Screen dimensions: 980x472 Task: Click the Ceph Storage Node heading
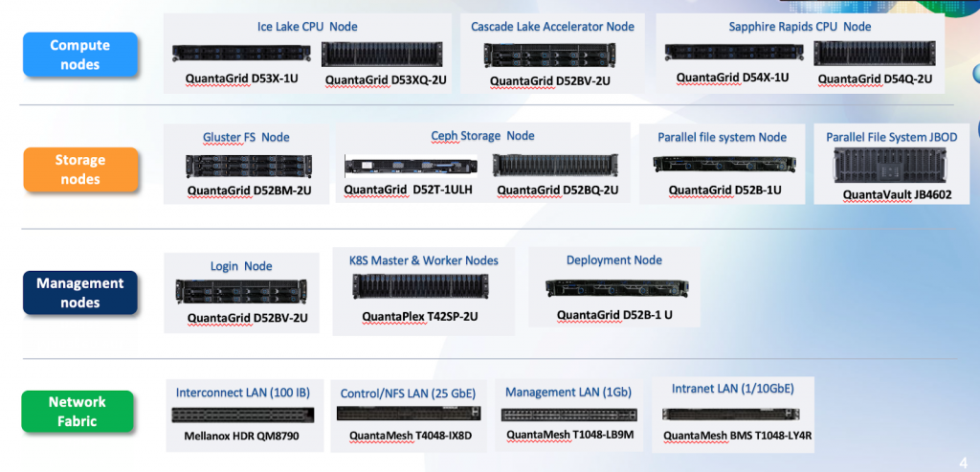point(482,136)
